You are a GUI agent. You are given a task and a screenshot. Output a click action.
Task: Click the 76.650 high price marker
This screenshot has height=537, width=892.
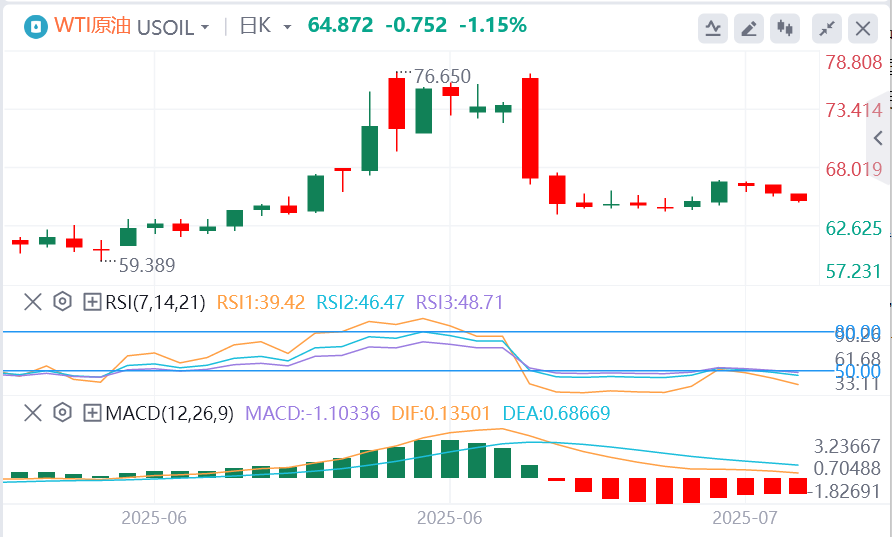(x=440, y=77)
